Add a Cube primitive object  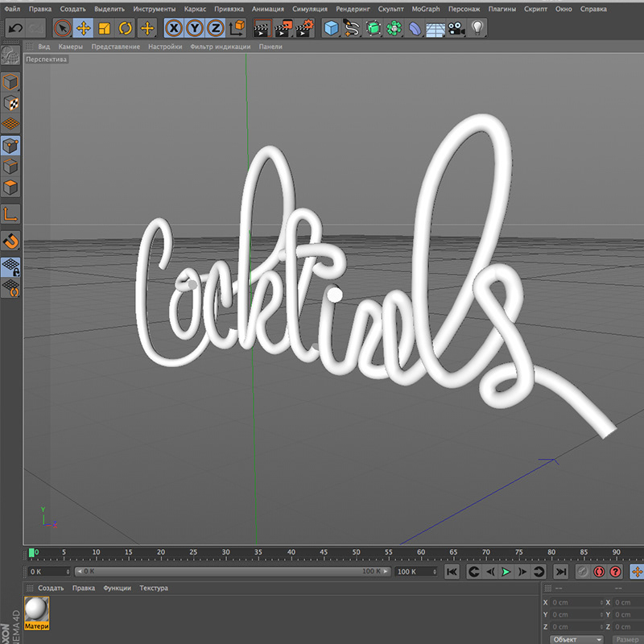click(x=331, y=29)
